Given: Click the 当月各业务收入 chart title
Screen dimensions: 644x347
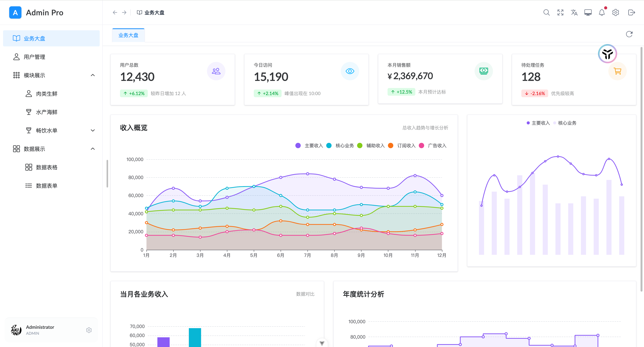Looking at the screenshot, I should click(144, 294).
